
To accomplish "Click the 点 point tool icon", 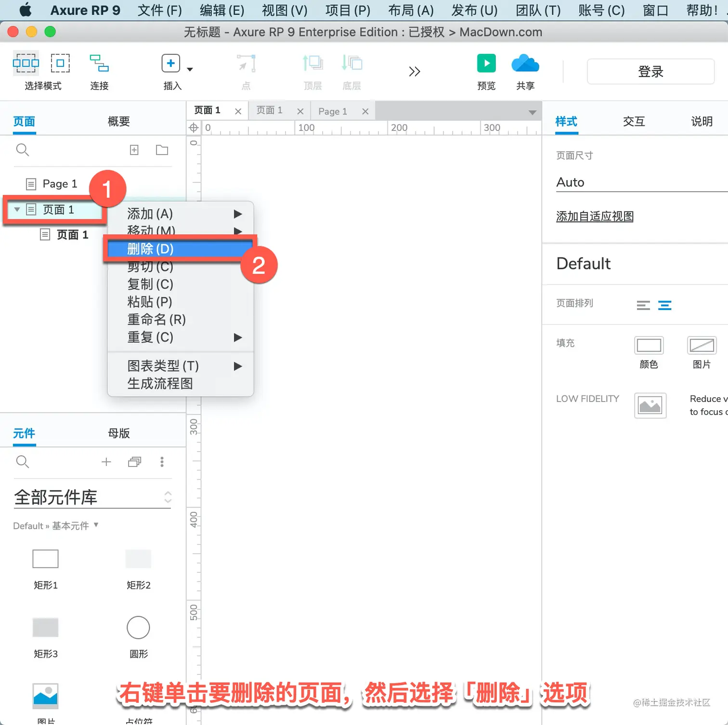I will (x=246, y=63).
